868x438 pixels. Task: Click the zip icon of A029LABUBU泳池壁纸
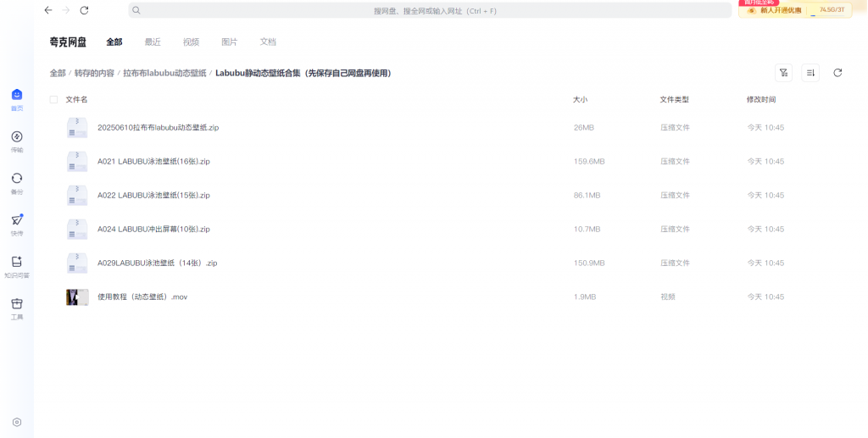(x=77, y=263)
